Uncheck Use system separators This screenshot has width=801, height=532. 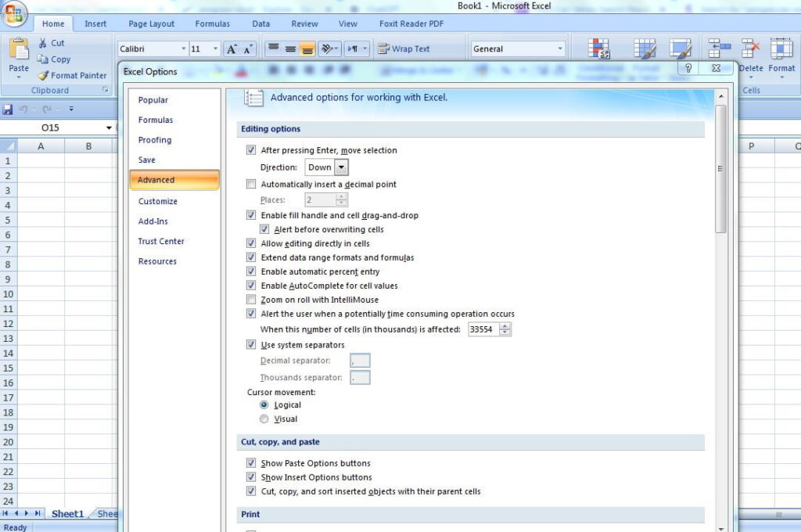[251, 344]
